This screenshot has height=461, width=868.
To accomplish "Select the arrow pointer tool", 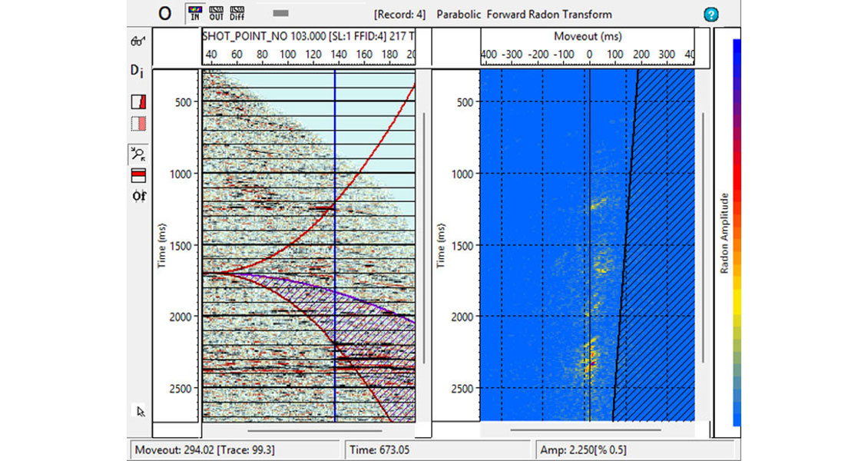I will [141, 412].
